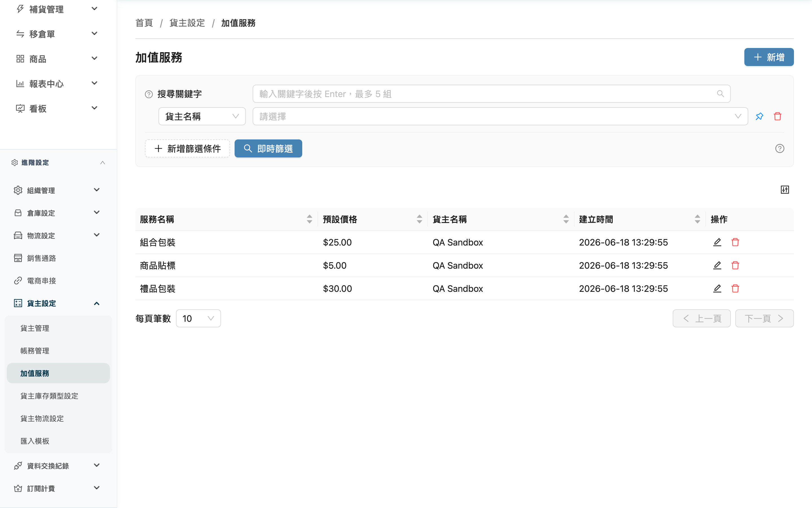Sort by 預設價格 column

click(x=420, y=219)
